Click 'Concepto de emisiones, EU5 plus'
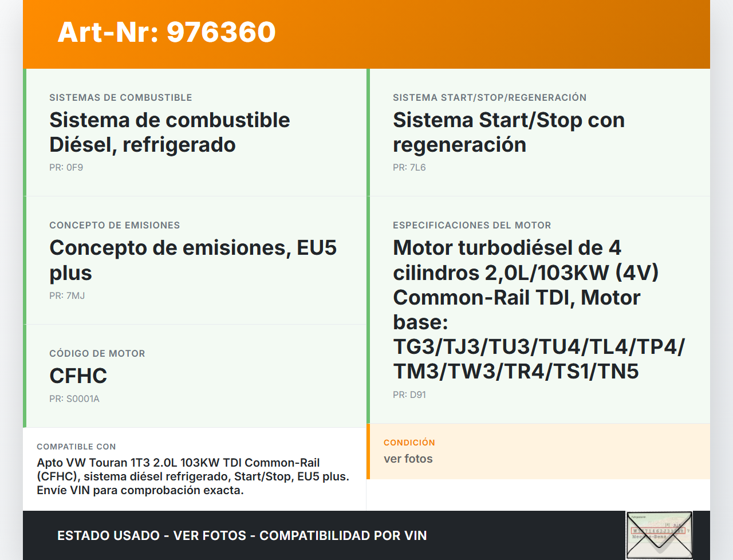 [194, 260]
